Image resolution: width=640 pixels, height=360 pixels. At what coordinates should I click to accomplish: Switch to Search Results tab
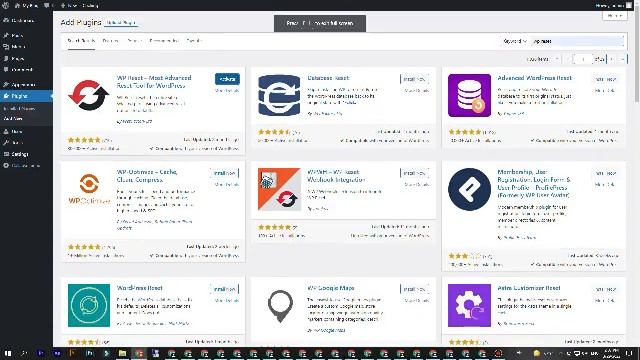[x=81, y=41]
